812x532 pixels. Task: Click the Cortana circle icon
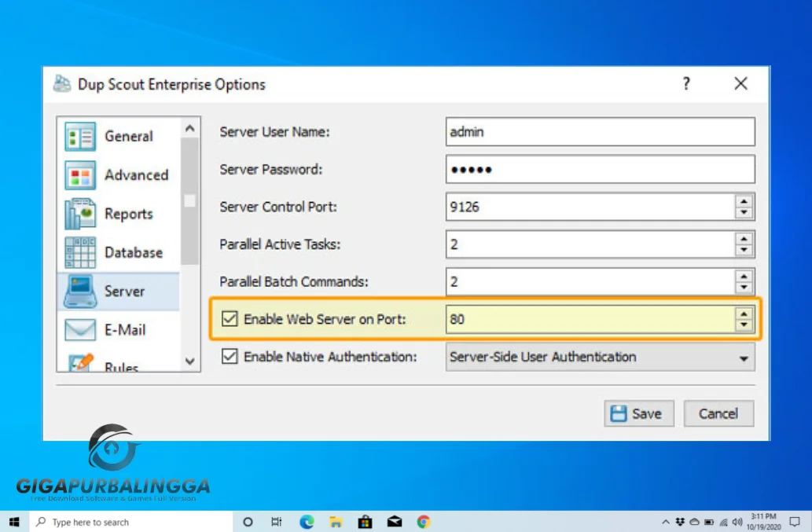(248, 522)
